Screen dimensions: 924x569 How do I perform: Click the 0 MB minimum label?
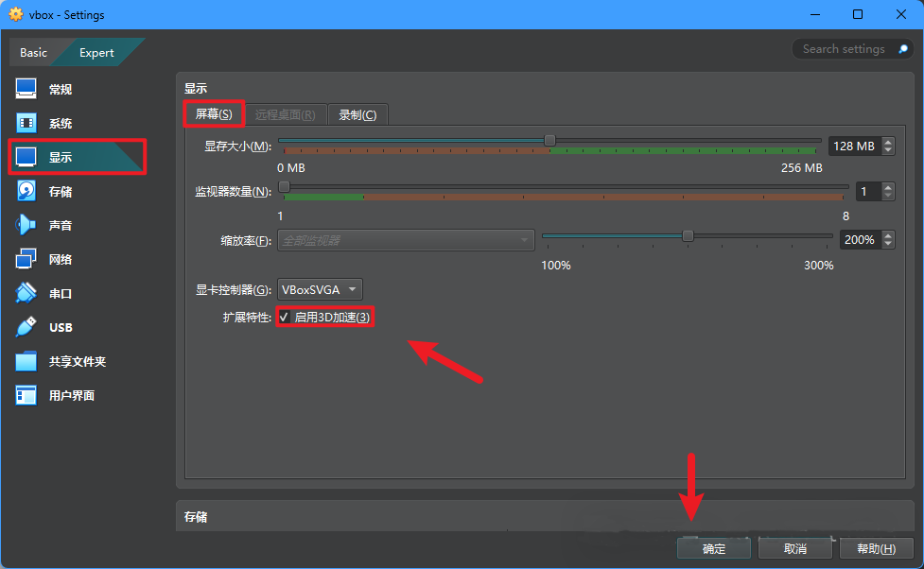[291, 168]
